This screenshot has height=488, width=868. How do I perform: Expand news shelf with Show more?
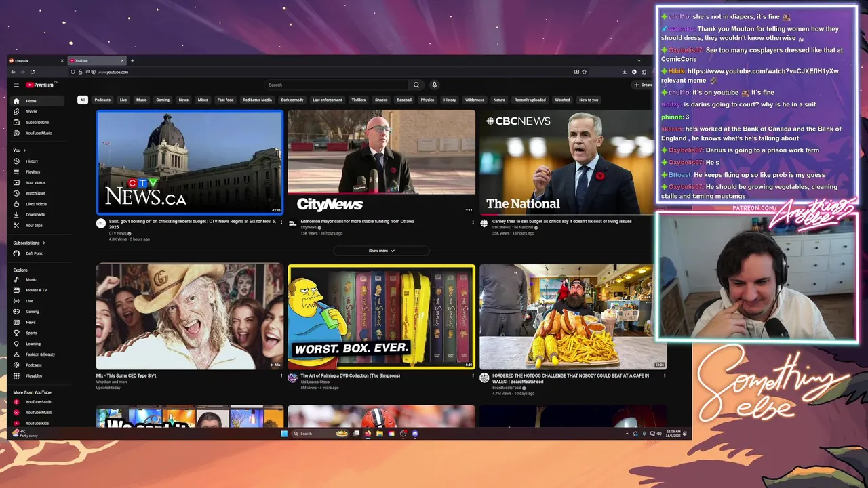coord(381,251)
